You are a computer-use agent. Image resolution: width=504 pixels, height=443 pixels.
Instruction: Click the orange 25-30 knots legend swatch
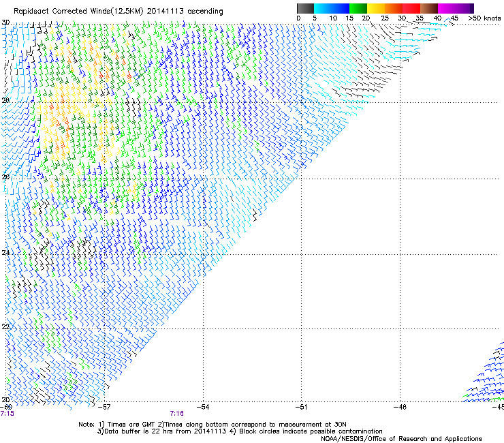pyautogui.click(x=394, y=8)
